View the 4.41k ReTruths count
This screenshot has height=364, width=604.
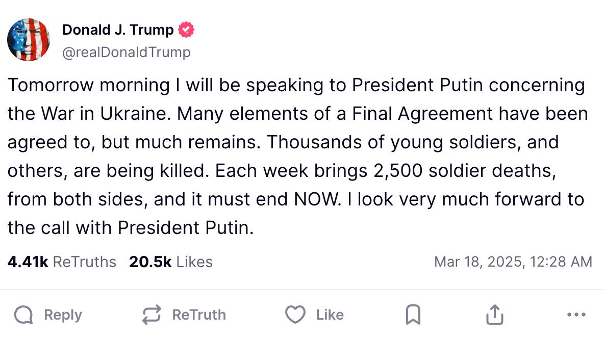click(28, 262)
